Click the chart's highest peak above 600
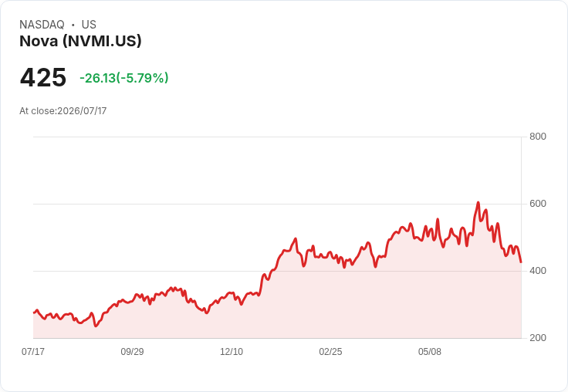Viewport: 568px width, 392px height. pos(478,202)
